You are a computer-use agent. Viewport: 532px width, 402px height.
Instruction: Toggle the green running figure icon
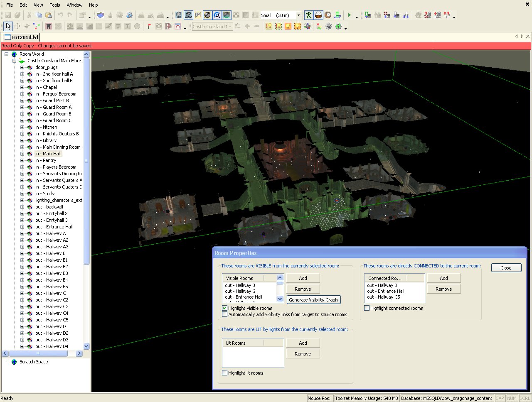308,15
